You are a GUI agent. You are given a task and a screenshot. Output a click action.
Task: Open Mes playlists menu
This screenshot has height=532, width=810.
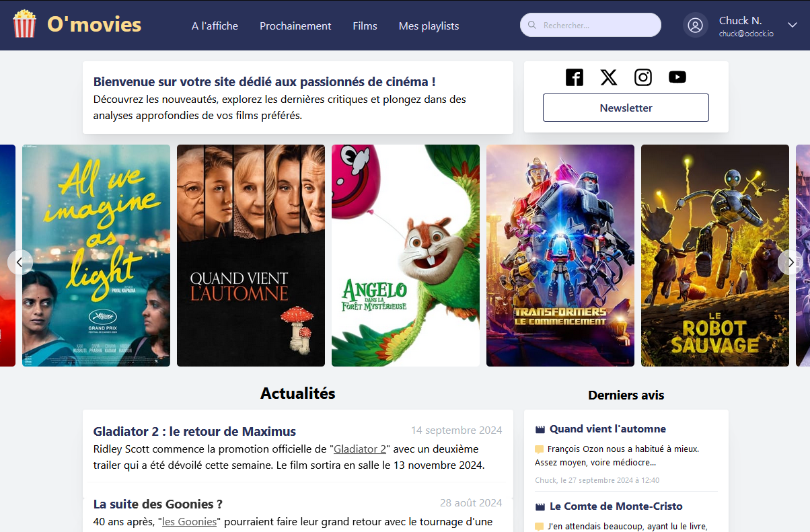[429, 26]
